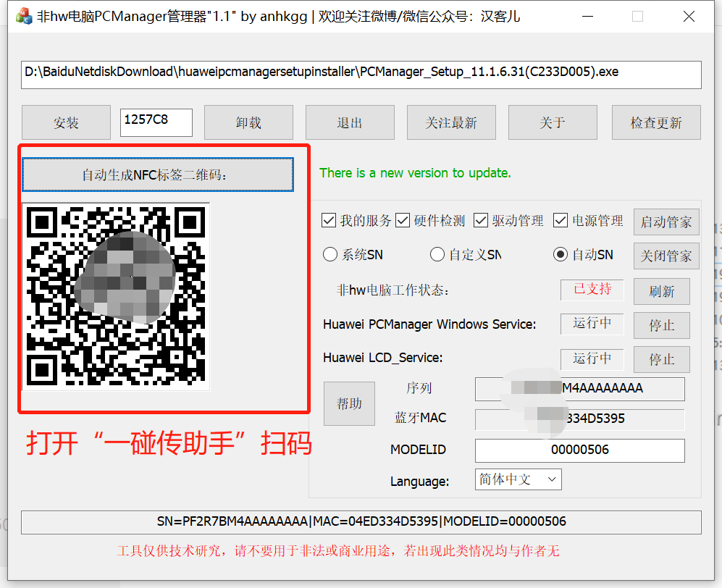Click the generated NFC QR code image
The height and width of the screenshot is (588, 722).
click(116, 296)
